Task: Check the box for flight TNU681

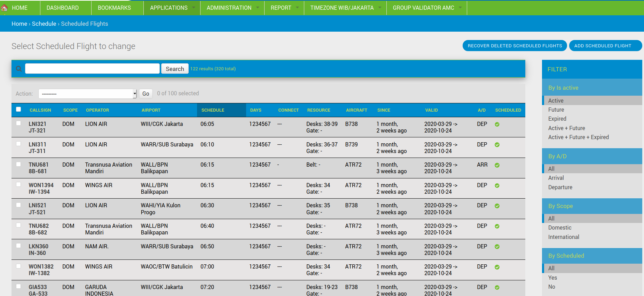Action: pyautogui.click(x=18, y=164)
